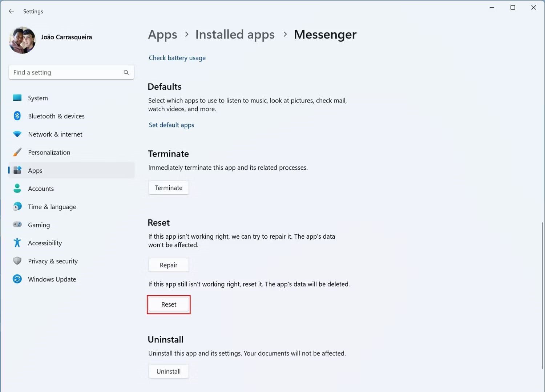545x392 pixels.
Task: Click the Accessibility figure icon
Action: (17, 243)
